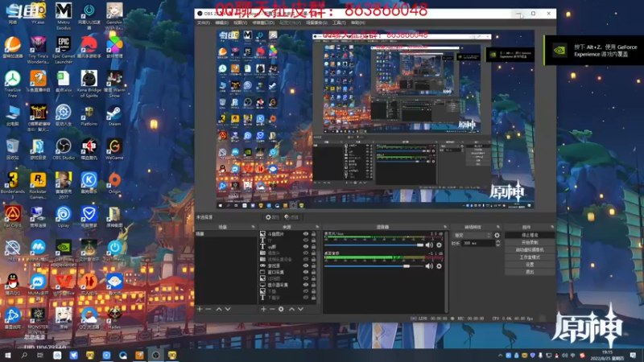Show hidden system tray icons chevron

(500, 356)
